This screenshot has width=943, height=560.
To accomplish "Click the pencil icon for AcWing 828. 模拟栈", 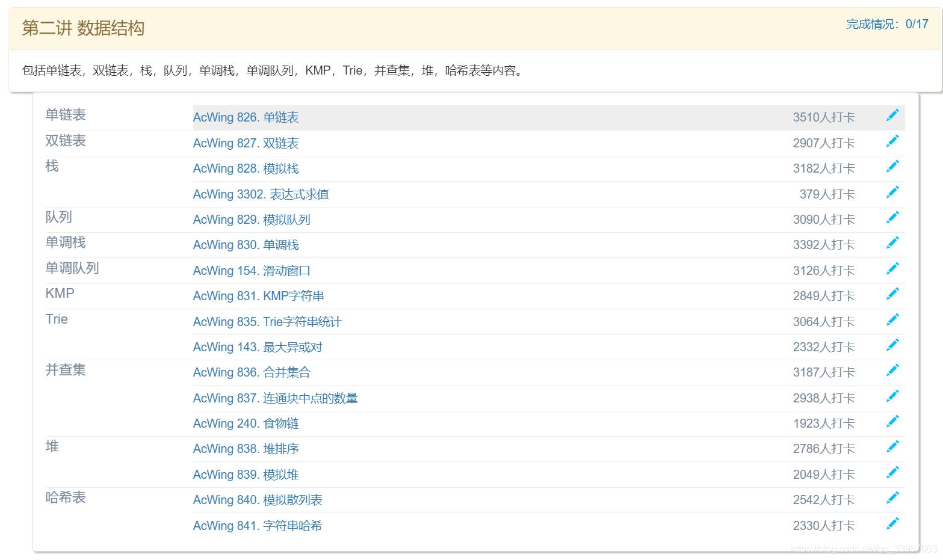I will click(892, 167).
